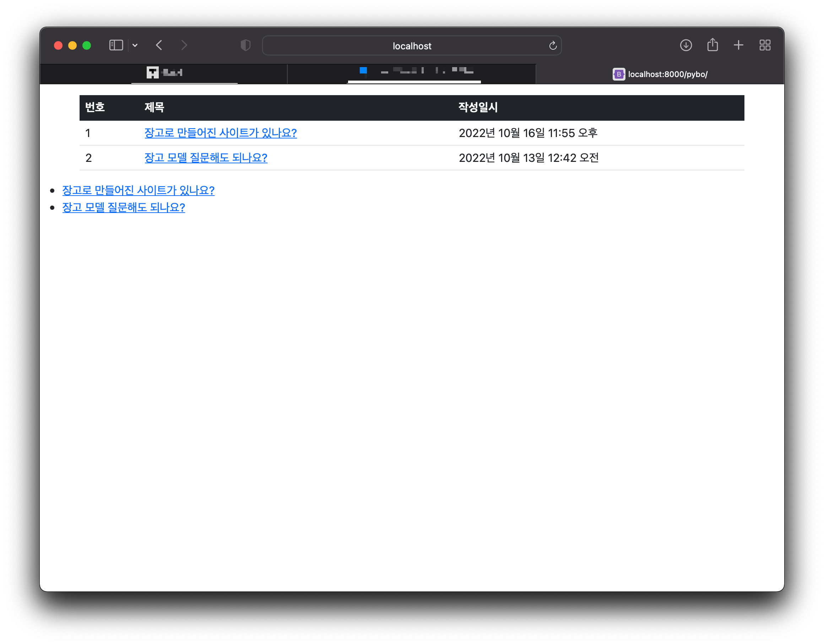Switch to the localhost:8000/pybo/ tab
824x644 pixels.
pyautogui.click(x=660, y=74)
